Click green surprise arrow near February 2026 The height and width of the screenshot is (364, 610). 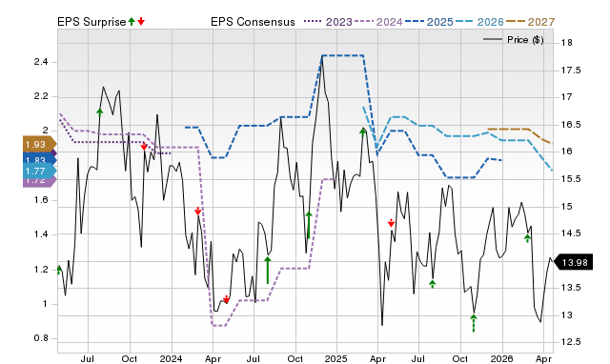pos(527,238)
